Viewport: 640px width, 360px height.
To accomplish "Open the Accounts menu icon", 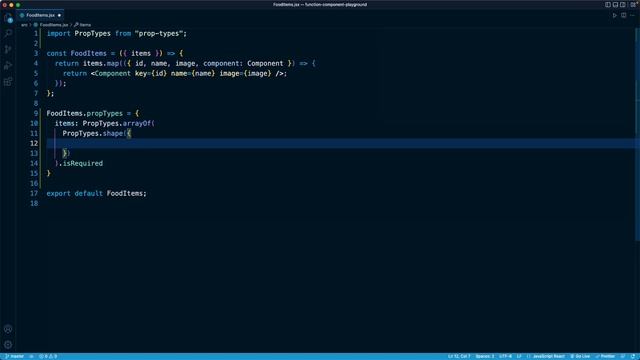I will click(8, 329).
